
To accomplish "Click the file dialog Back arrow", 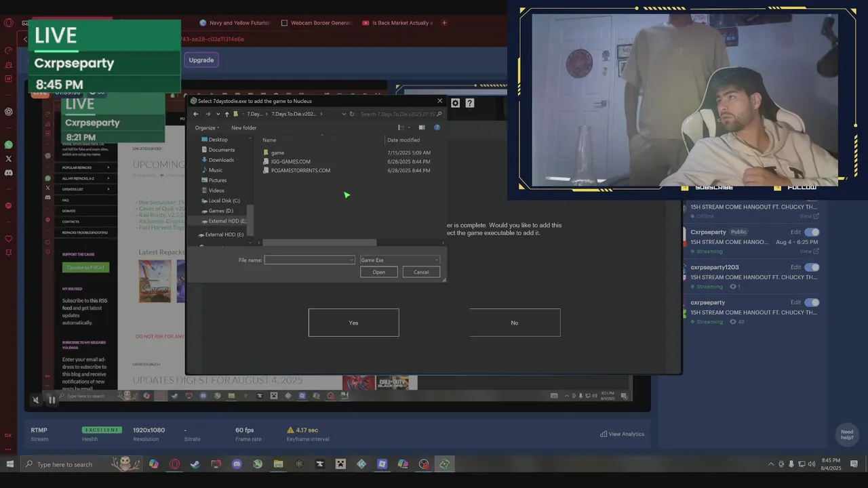I will 195,114.
